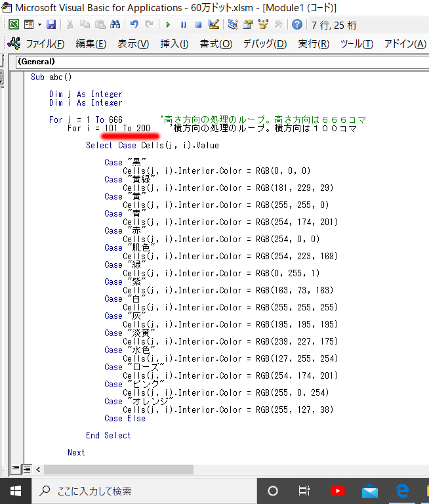Click the RGB(181, 229, 29) value
Image resolution: width=429 pixels, height=504 pixels.
click(x=295, y=188)
